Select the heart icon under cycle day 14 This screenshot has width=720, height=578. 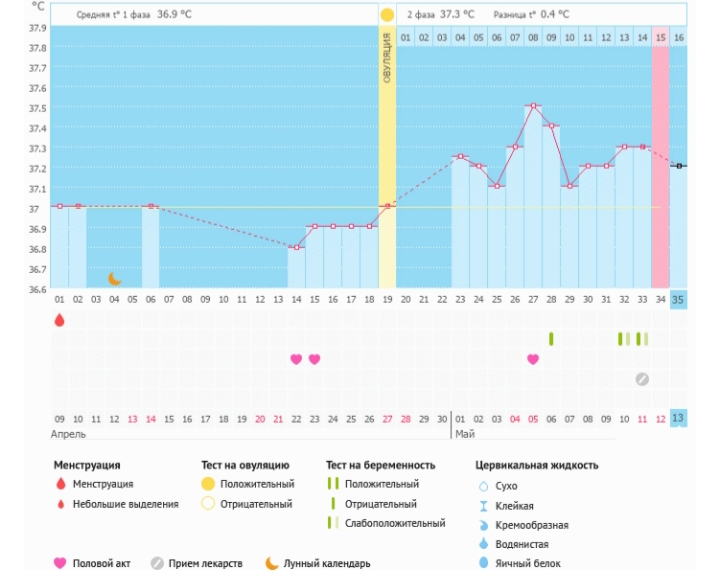pyautogui.click(x=296, y=359)
